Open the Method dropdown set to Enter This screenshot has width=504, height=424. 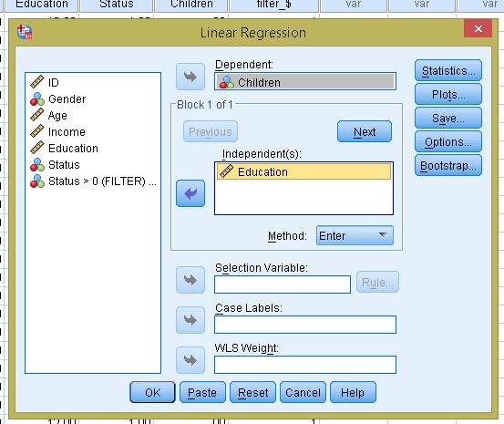355,235
